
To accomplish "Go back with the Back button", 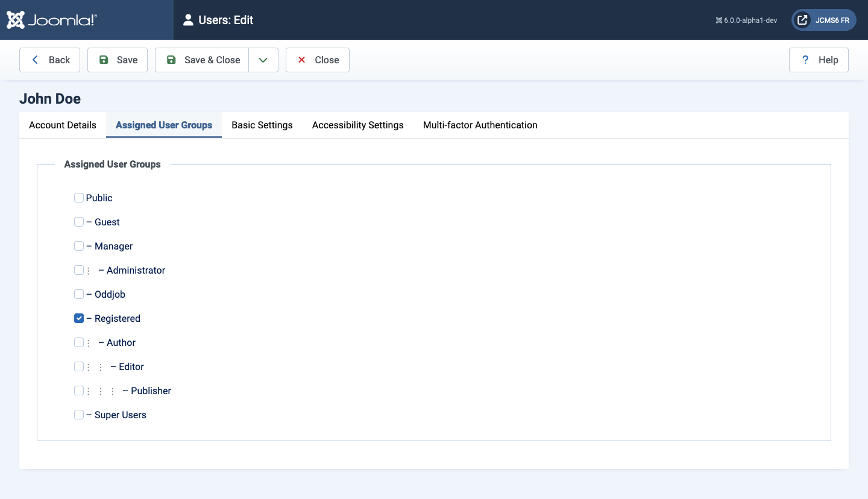I will tap(49, 60).
